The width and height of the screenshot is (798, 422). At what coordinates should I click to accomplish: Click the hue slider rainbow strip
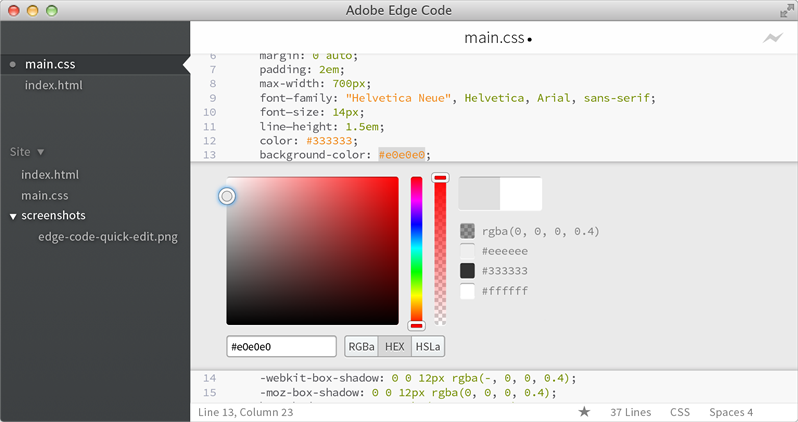click(417, 250)
